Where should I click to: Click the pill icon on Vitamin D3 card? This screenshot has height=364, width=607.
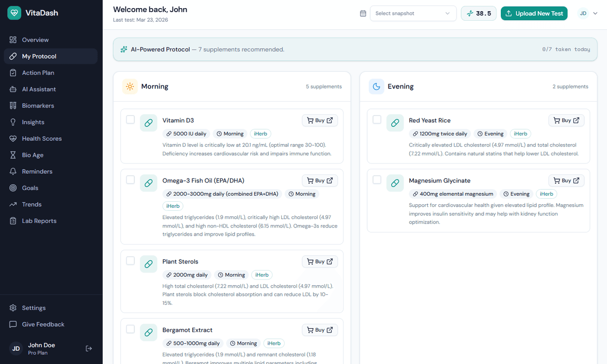(x=149, y=123)
